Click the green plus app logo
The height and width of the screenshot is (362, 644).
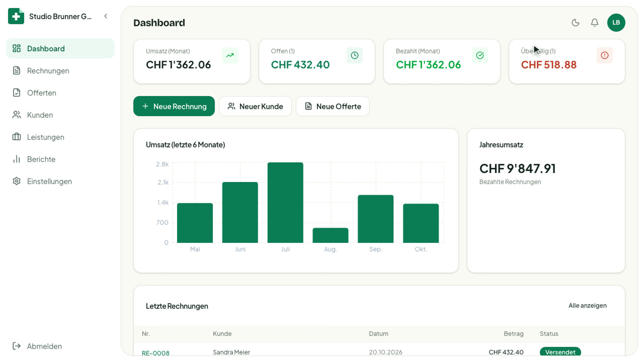pyautogui.click(x=16, y=16)
